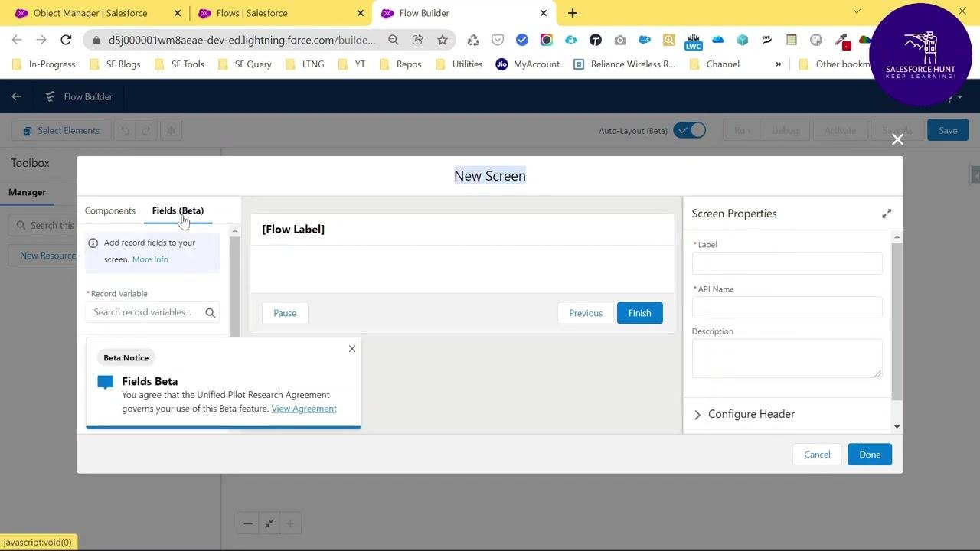Open the View Agreement link
Viewport: 980px width, 551px height.
click(x=304, y=409)
